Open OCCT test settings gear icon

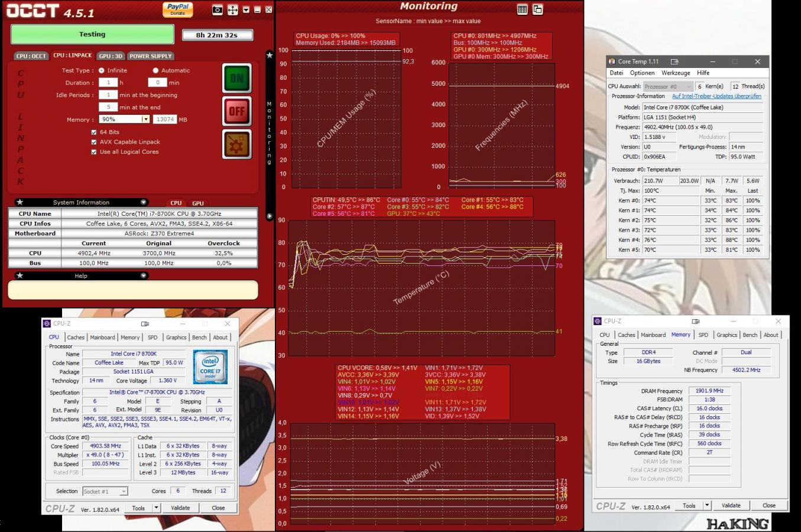click(237, 144)
